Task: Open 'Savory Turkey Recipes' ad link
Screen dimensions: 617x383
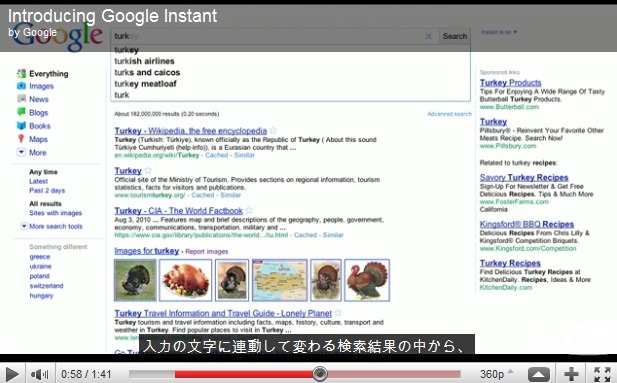Action: tap(524, 178)
